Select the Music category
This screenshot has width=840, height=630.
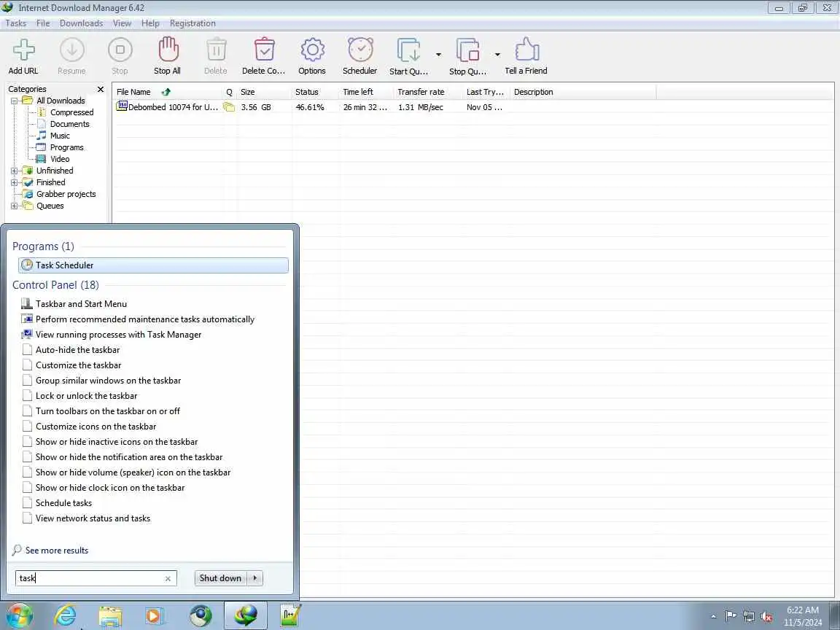[x=60, y=136]
